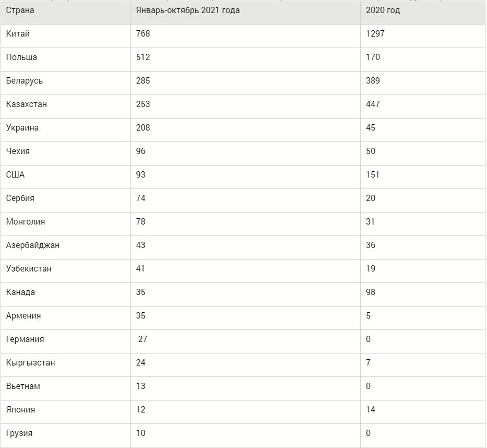
Task: Click the 447 value for Kazakhstan
Action: click(373, 104)
